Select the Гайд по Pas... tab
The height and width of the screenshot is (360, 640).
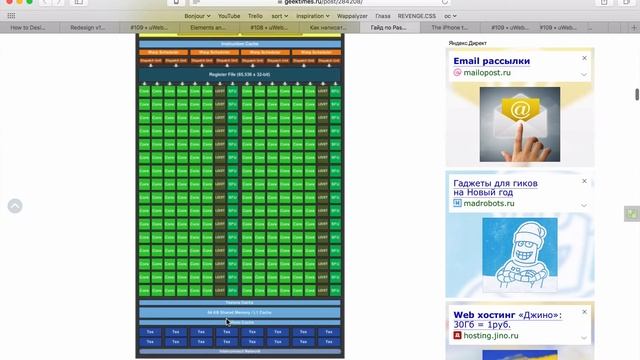click(x=389, y=28)
